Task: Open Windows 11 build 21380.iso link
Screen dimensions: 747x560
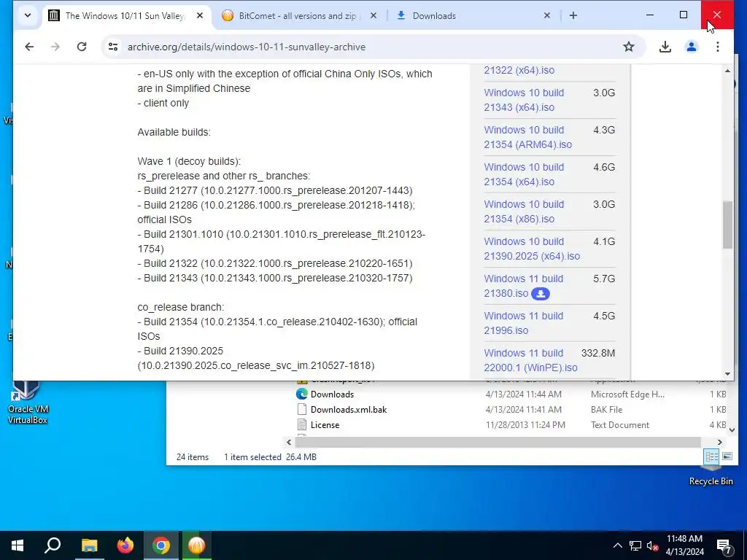Action: (x=524, y=286)
